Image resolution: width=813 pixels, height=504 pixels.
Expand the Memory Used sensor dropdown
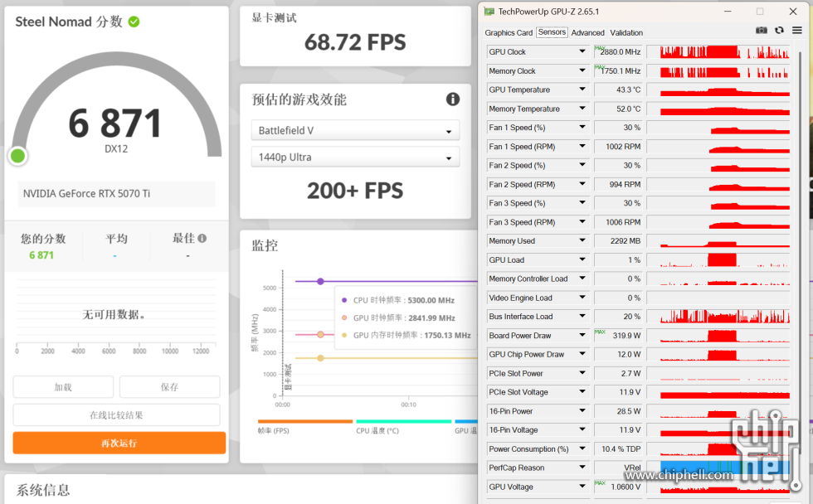pos(582,241)
